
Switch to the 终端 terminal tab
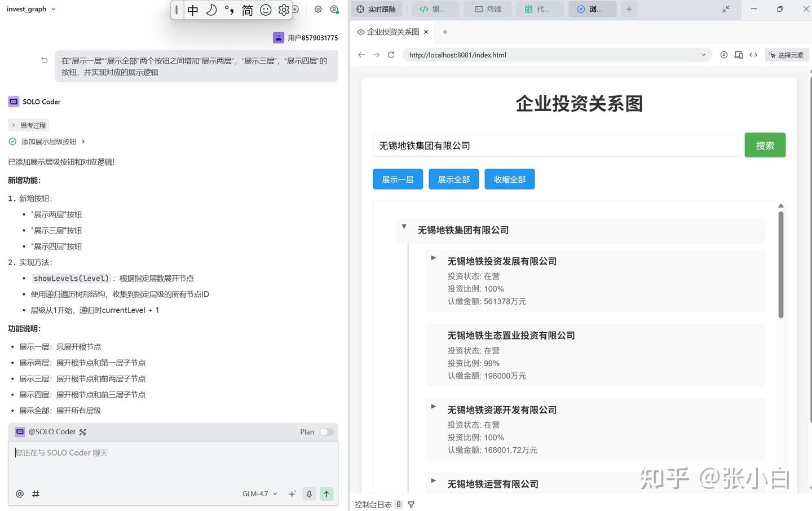click(488, 9)
